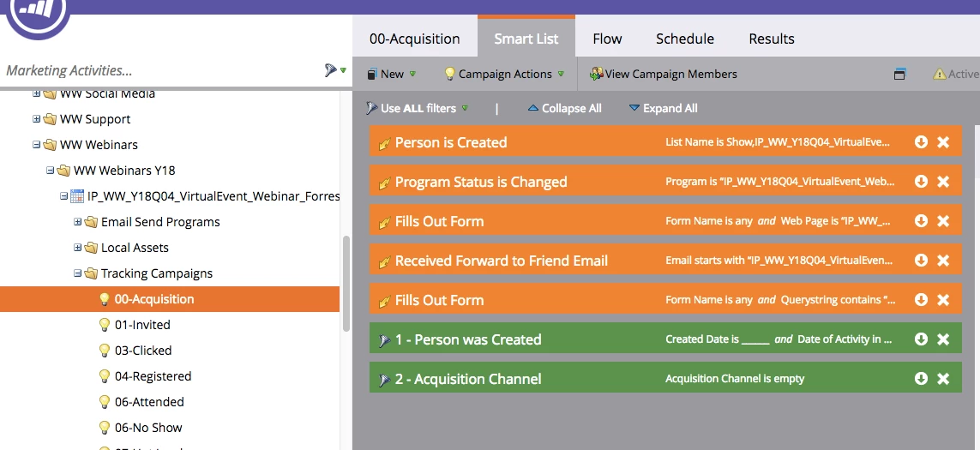The height and width of the screenshot is (450, 980).
Task: Click the tree panel vertical scrollbar
Action: [347, 284]
